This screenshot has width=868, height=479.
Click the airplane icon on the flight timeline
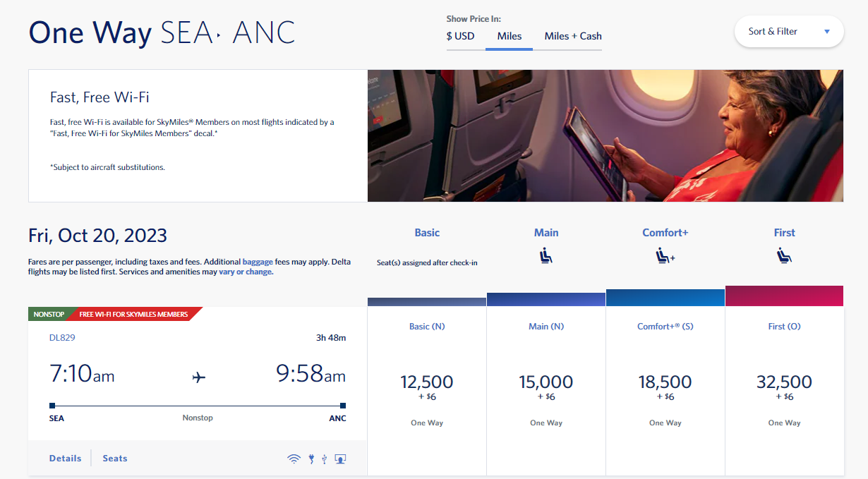198,377
